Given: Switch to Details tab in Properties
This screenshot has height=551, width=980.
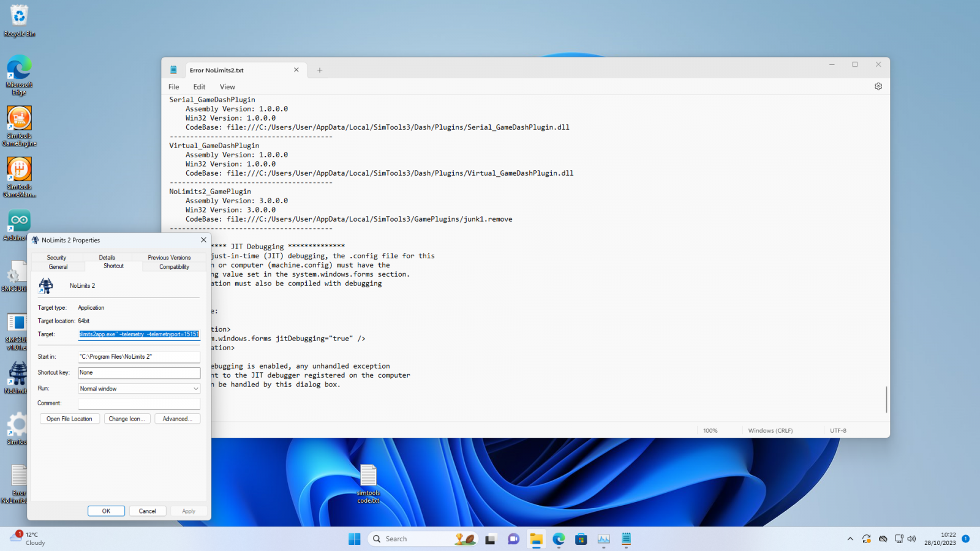Looking at the screenshot, I should click(x=107, y=258).
